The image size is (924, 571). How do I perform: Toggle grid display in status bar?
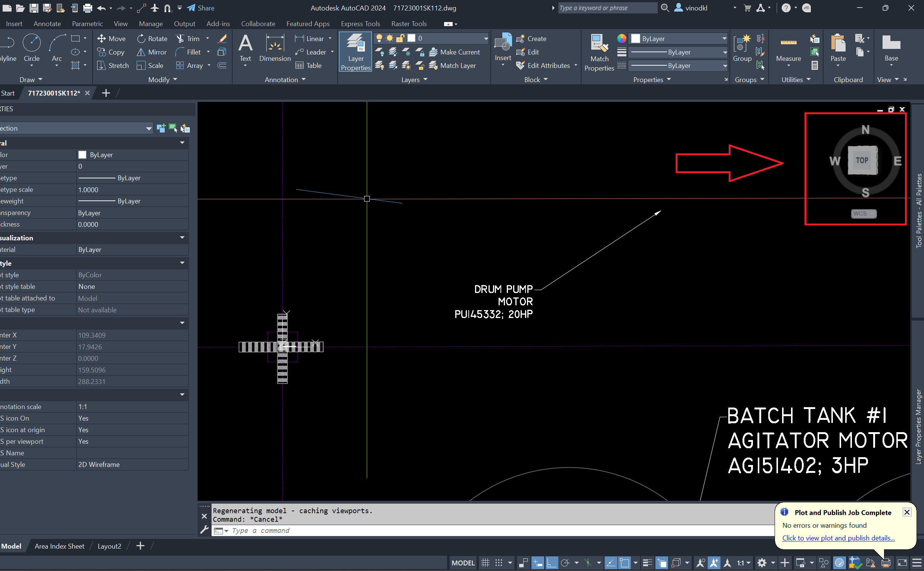(485, 562)
